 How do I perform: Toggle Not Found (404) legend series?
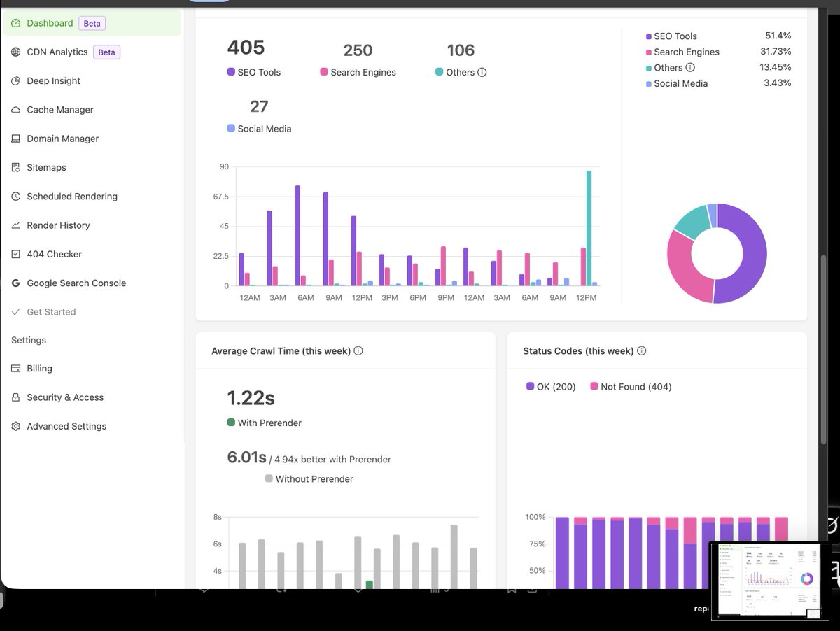(631, 387)
